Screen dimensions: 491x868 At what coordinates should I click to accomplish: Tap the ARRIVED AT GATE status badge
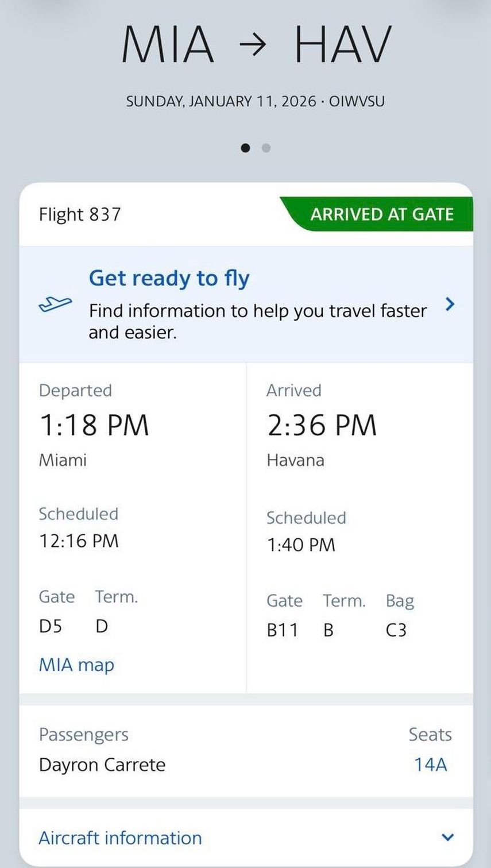click(381, 214)
